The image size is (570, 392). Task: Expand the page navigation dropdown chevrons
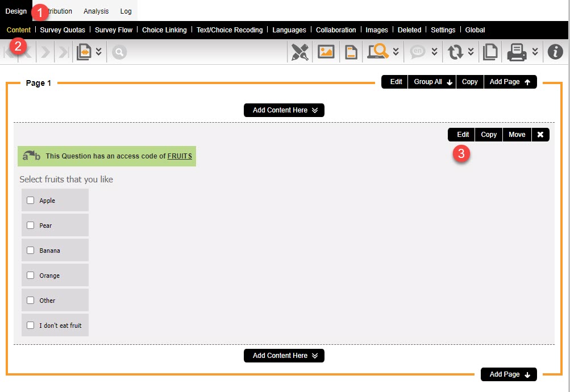tap(98, 52)
